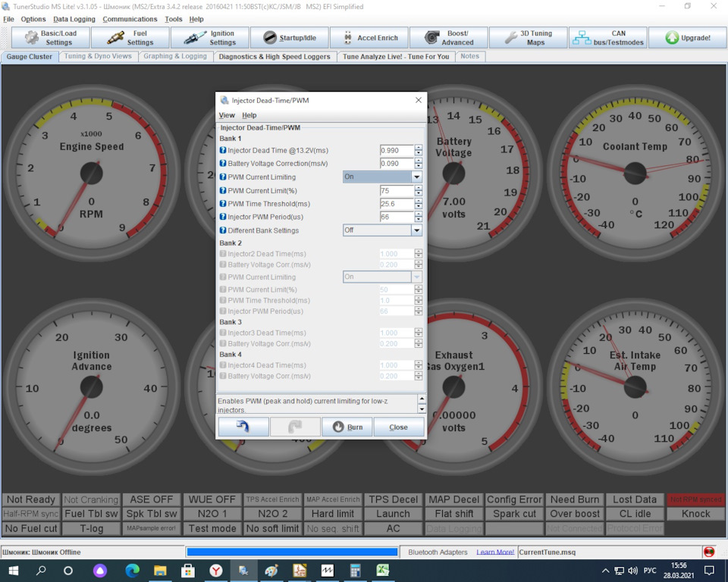Open the taskbar clock and date
This screenshot has width=728, height=582.
pos(678,571)
